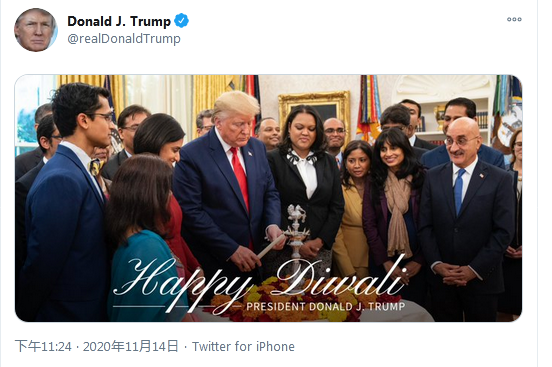Viewport: 552px width, 367px height.
Task: Click the PRESIDENT DONALD J. TRUMP caption
Action: (x=326, y=306)
